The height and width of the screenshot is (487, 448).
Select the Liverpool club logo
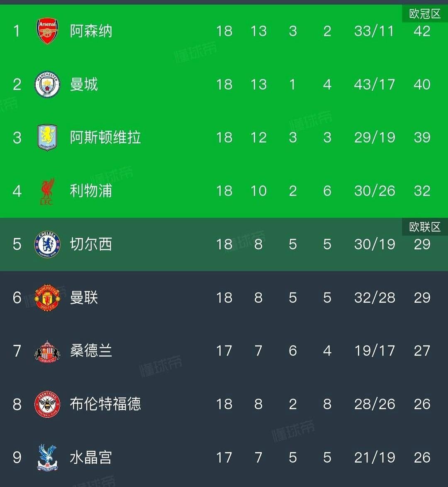pyautogui.click(x=47, y=191)
